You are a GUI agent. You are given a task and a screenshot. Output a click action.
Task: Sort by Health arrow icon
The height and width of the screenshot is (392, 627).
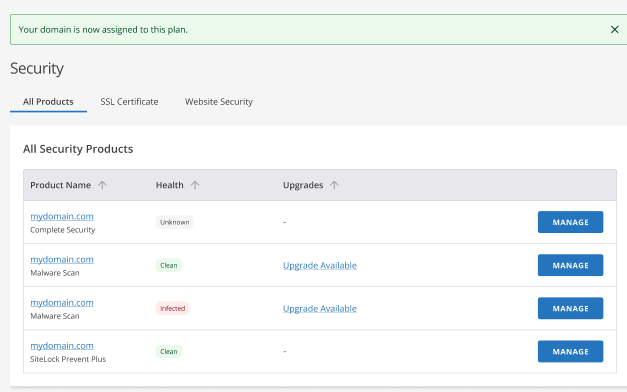coord(195,185)
